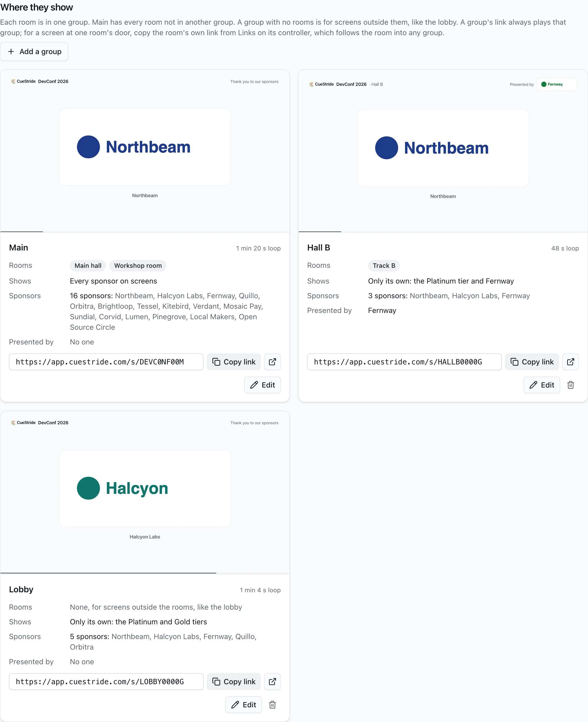The width and height of the screenshot is (588, 722).
Task: Edit the Hall B group
Action: (541, 385)
